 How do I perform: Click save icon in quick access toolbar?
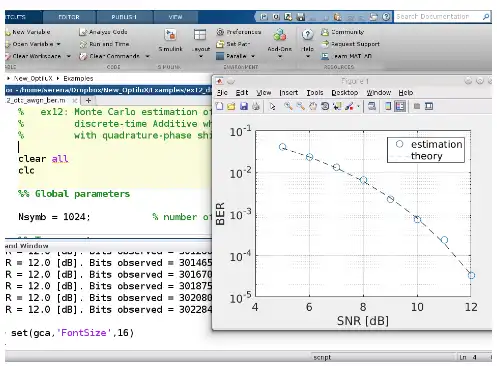click(301, 17)
